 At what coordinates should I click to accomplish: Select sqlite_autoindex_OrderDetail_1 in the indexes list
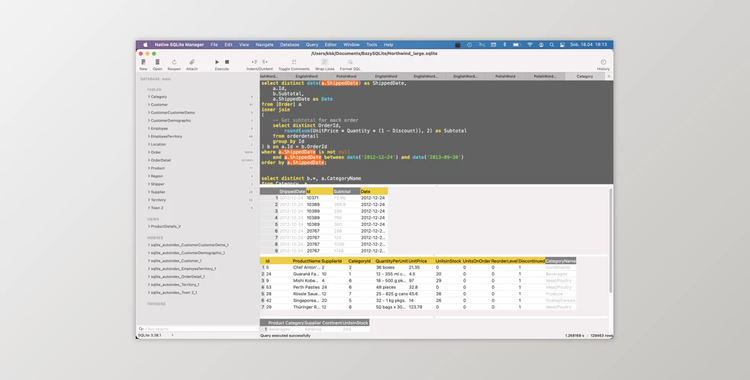(x=177, y=277)
